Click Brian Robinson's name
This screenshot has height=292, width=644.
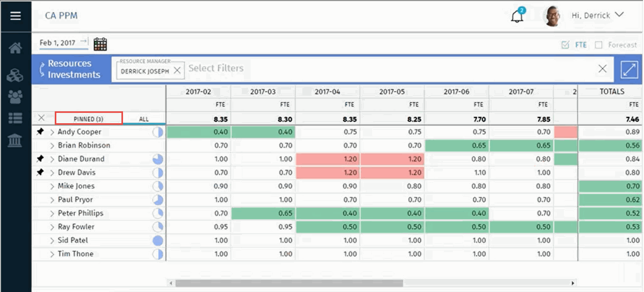coord(84,145)
